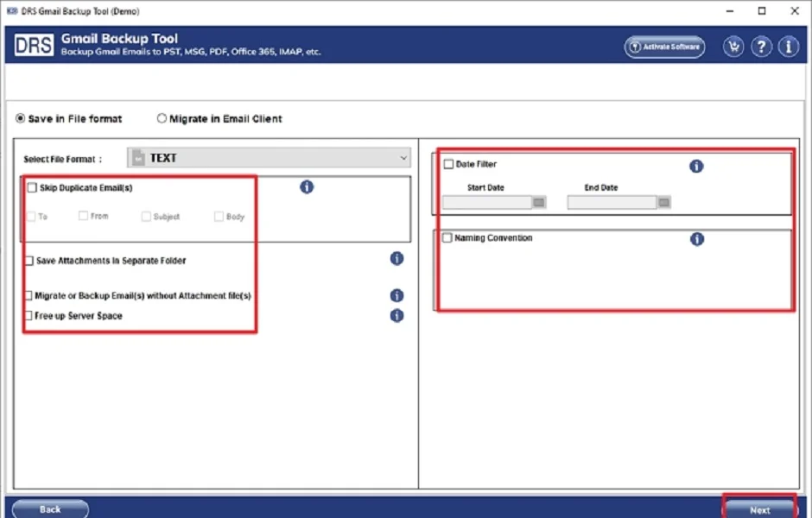Toggle the Date Filter checkbox
Viewport: 812px width, 518px height.
[448, 164]
